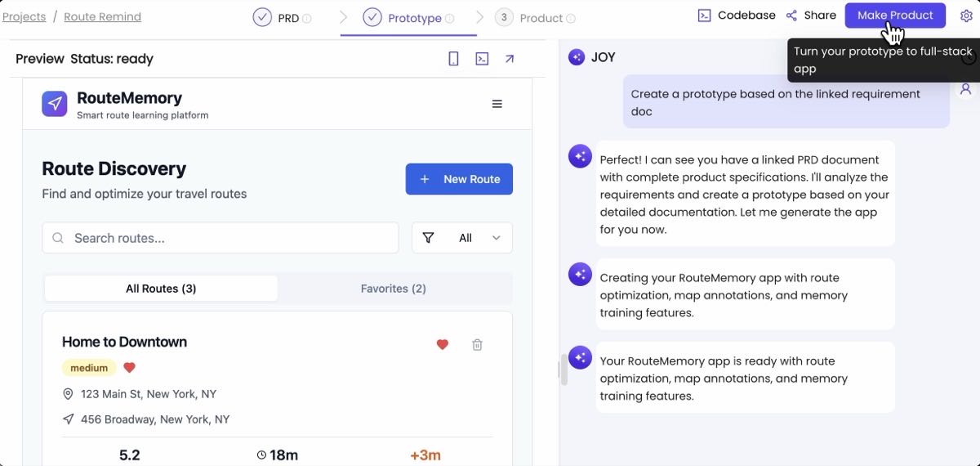Click the PRD step checkmark circle
Screen dimensions: 980x466
(x=262, y=17)
